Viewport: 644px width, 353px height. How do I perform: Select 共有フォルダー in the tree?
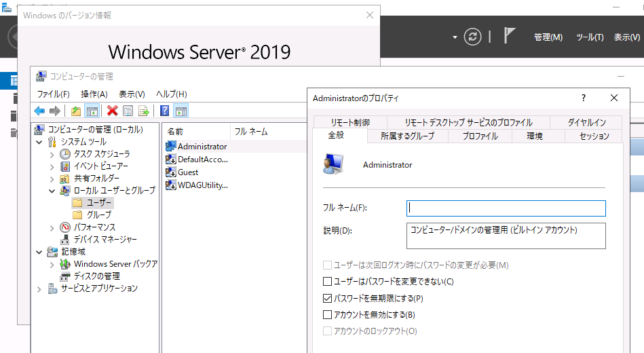click(x=96, y=179)
